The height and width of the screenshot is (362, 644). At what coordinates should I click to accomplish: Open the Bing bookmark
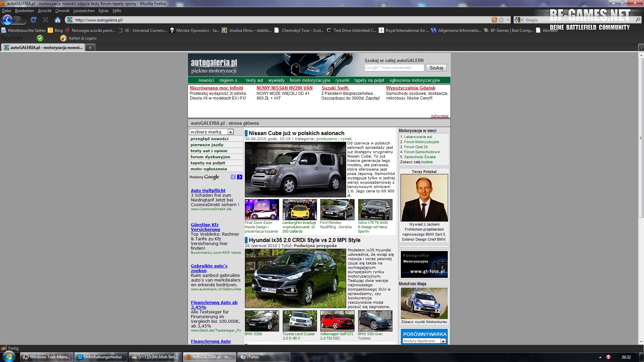pos(55,30)
